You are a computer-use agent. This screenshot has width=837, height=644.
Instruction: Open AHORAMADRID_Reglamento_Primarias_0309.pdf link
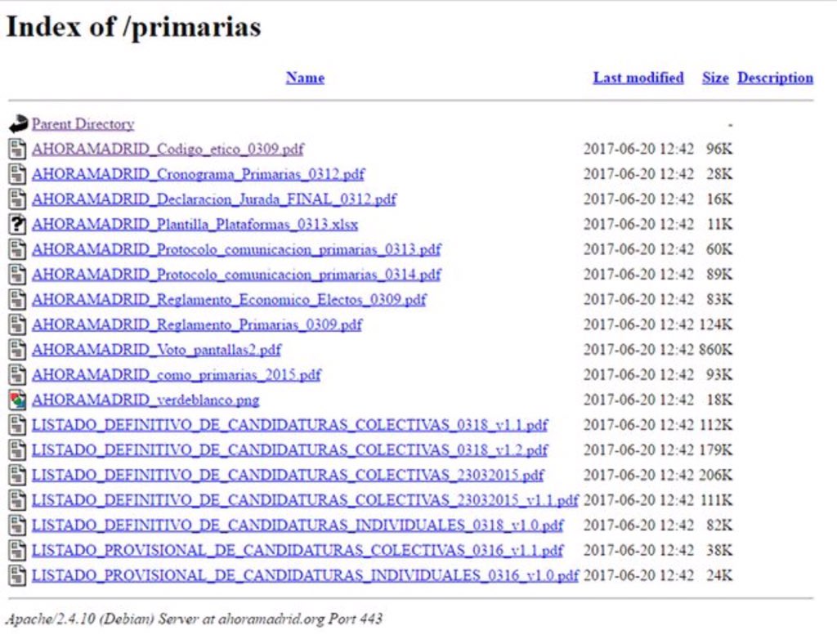coord(197,324)
